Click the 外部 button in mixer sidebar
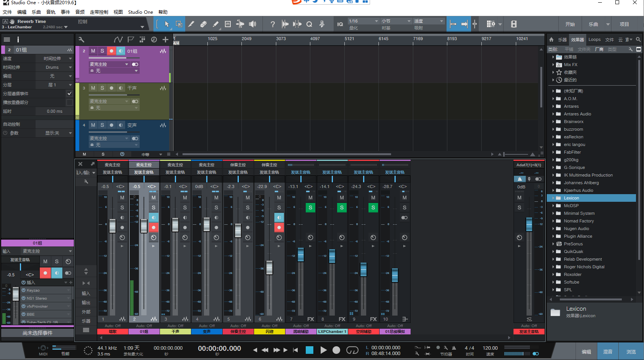644x360 pixels. pyautogui.click(x=86, y=312)
